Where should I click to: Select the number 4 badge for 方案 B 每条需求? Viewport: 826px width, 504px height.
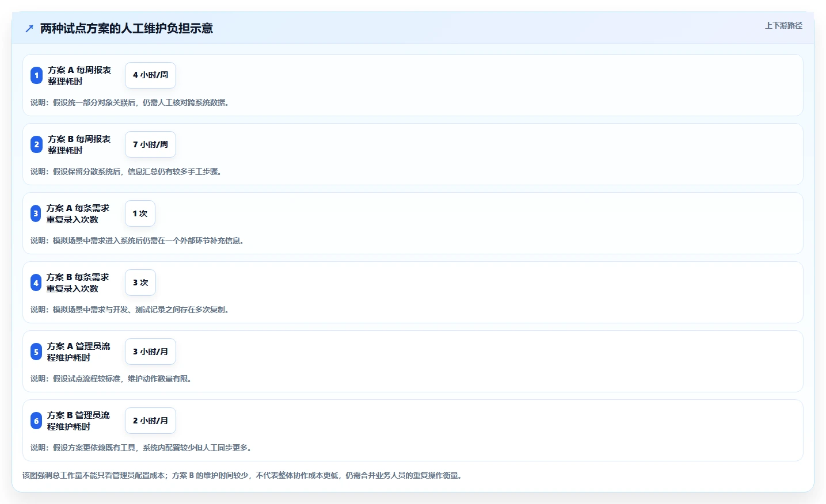(36, 282)
